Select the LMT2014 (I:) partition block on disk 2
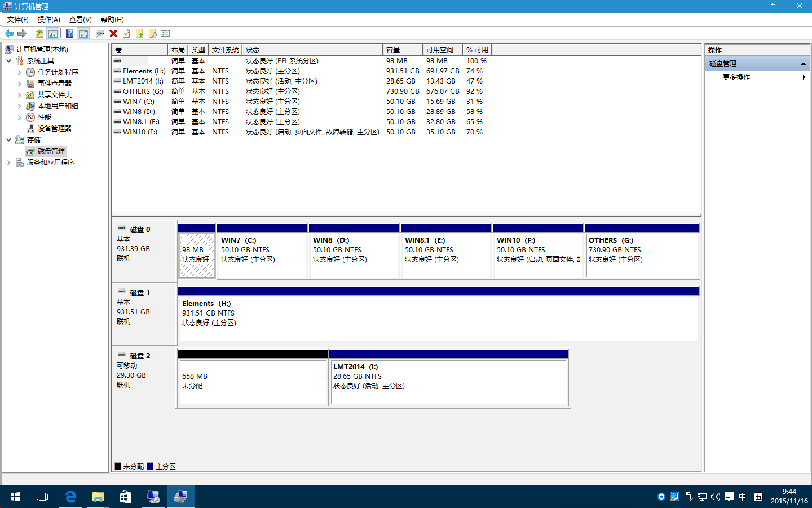 point(449,378)
